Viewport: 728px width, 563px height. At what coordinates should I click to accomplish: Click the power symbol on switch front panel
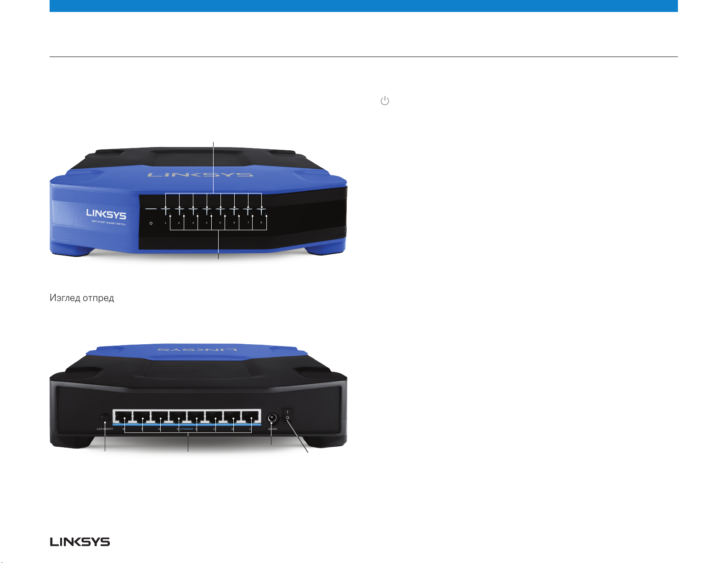[151, 223]
